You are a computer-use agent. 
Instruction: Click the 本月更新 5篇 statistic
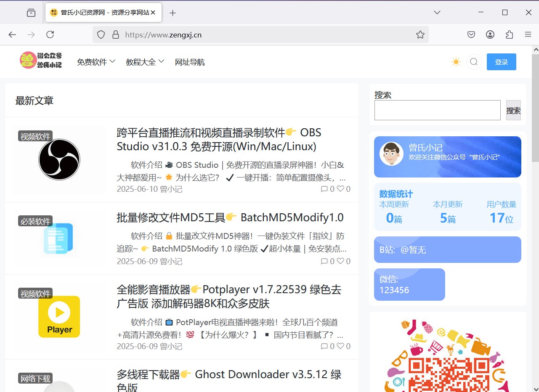[448, 212]
